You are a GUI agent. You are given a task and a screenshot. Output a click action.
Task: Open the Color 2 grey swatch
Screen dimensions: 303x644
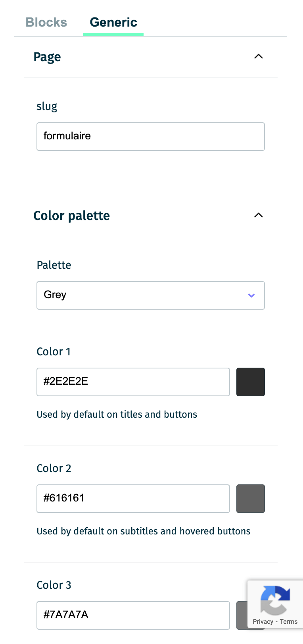pos(250,499)
